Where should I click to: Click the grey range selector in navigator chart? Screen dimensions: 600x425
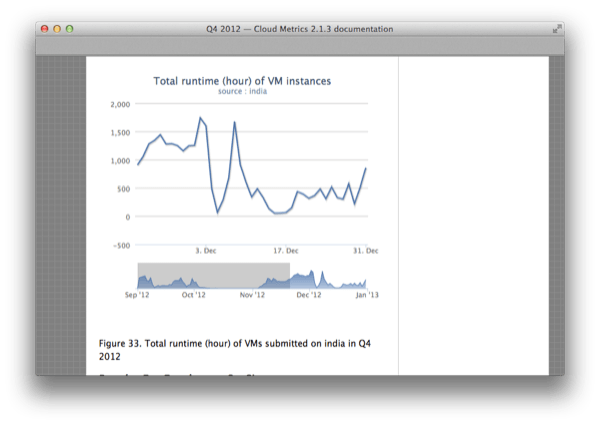214,275
